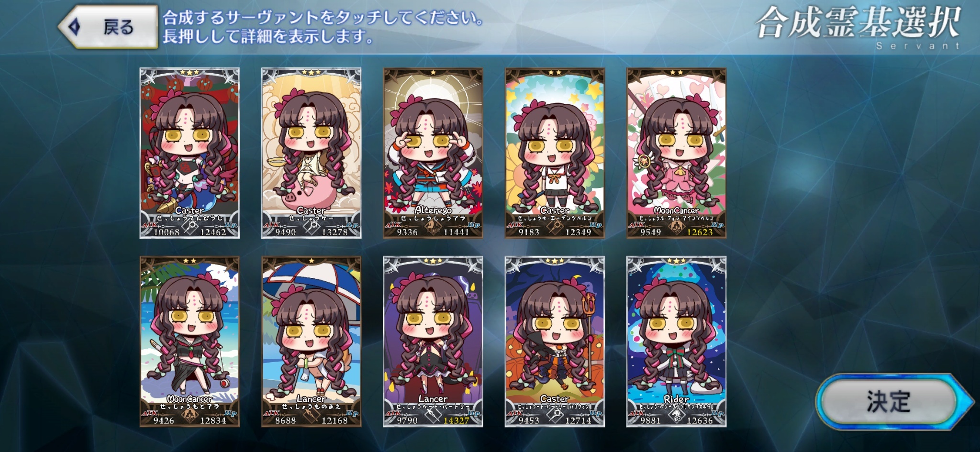Screen dimensions: 980x452
Task: Choose the Rider servant card
Action: pos(677,342)
